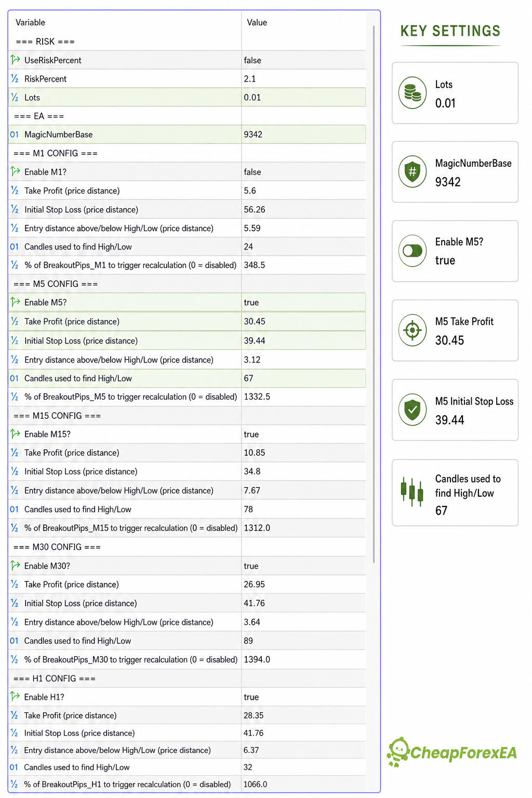Viewport: 532px width, 798px height.
Task: Select the Enable M30? value true
Action: tap(251, 566)
